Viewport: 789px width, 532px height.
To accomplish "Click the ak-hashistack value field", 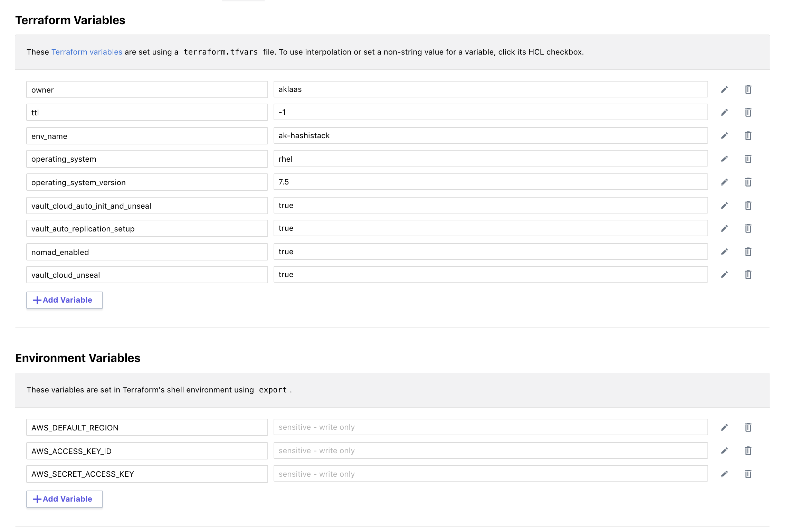I will pyautogui.click(x=490, y=135).
